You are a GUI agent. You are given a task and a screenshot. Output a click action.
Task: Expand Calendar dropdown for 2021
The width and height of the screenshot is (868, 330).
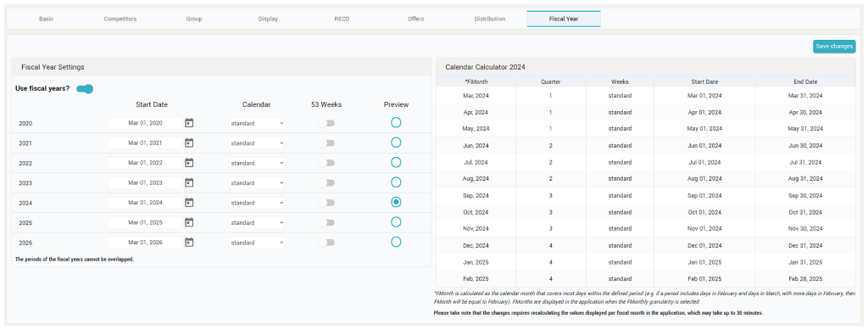click(257, 143)
